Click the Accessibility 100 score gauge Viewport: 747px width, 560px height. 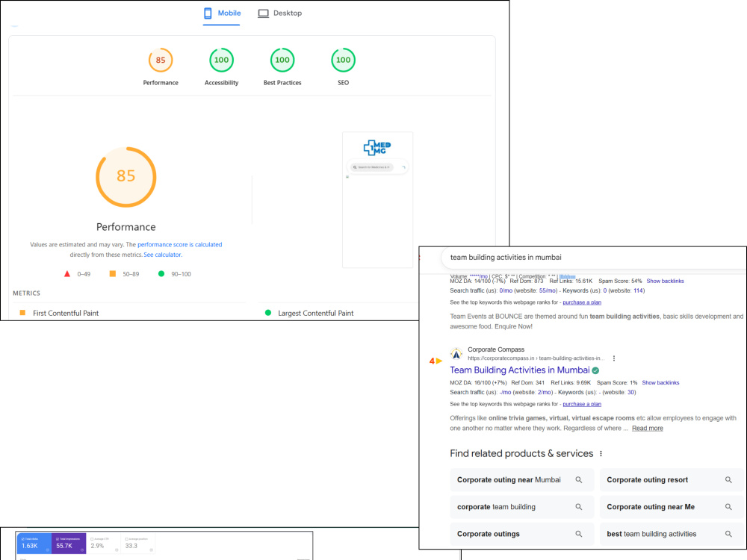point(222,60)
